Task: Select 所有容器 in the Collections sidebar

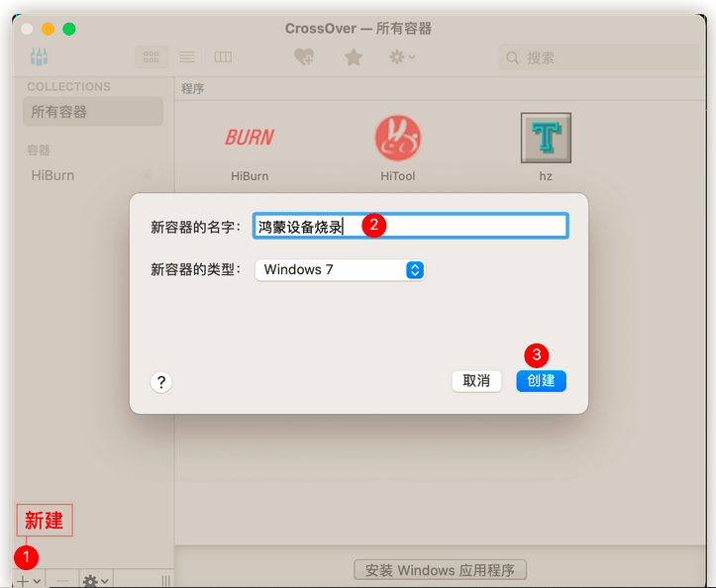Action: 93,112
